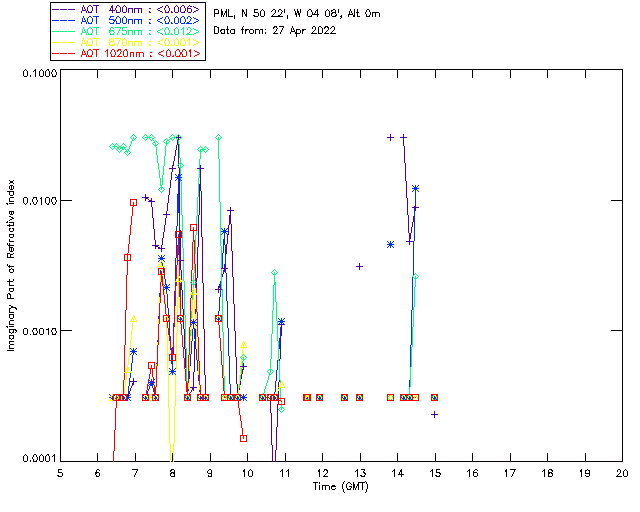Click the blue asterisk marker near 14.5 GMT
The width and height of the screenshot is (640, 512).
pos(416,189)
